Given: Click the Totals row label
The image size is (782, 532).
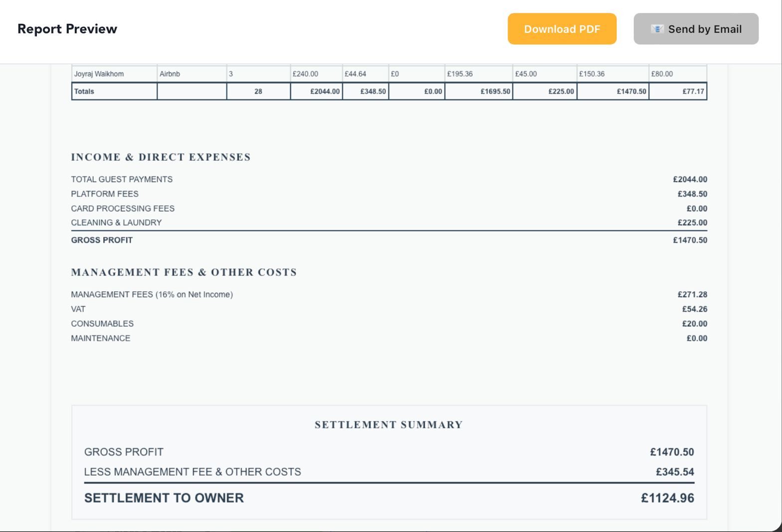Looking at the screenshot, I should point(84,91).
